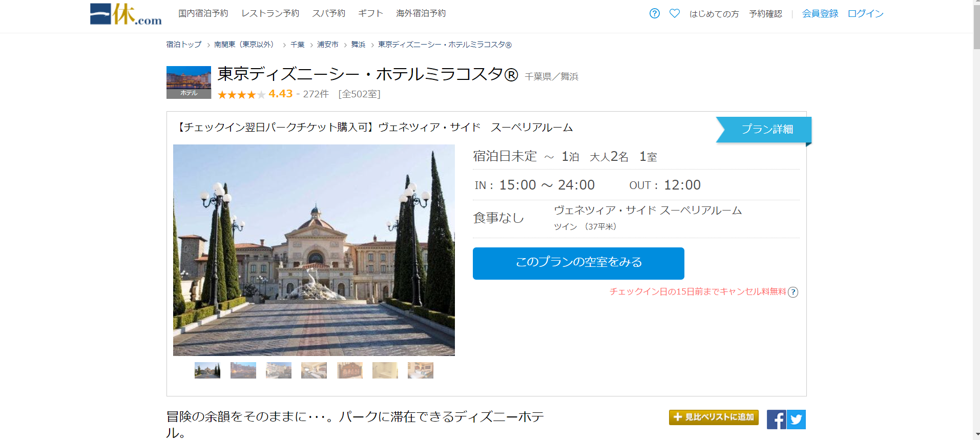The image size is (980, 440).
Task: Select seventh gallery thumbnail of room interior
Action: [x=421, y=370]
